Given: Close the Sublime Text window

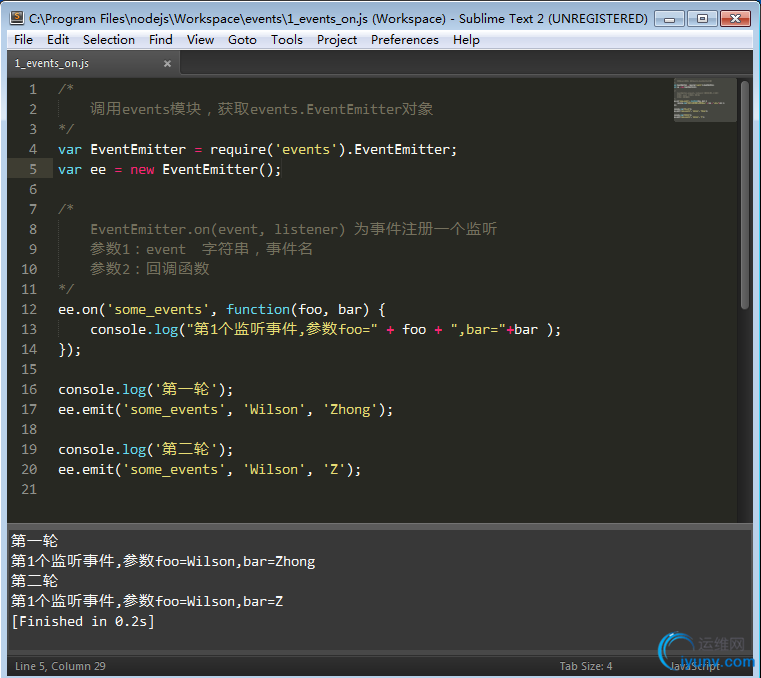Looking at the screenshot, I should pos(735,19).
